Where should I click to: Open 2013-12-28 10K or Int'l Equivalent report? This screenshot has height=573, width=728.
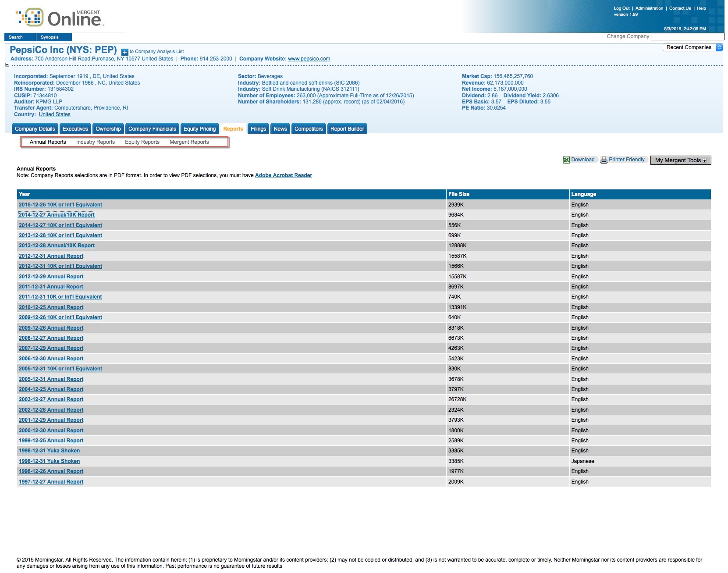tap(60, 235)
